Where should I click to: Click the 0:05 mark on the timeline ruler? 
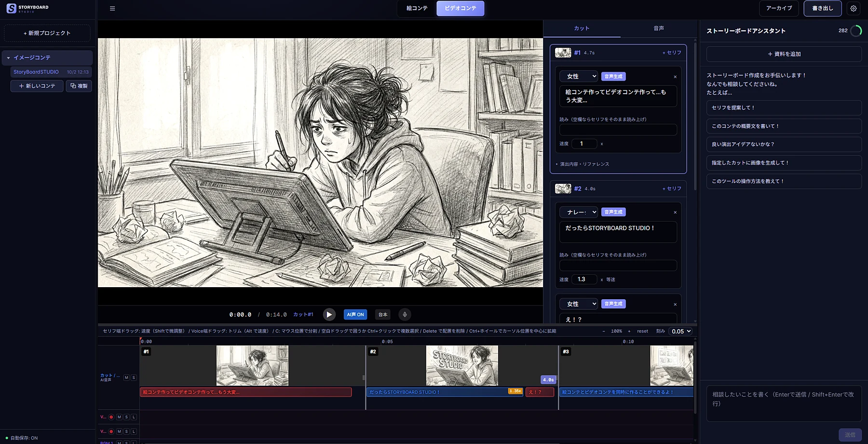tap(387, 342)
